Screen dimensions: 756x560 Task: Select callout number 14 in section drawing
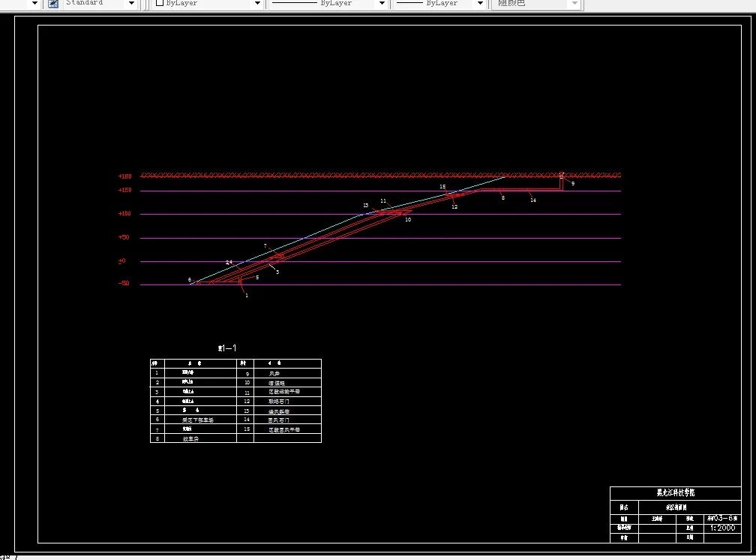[533, 200]
